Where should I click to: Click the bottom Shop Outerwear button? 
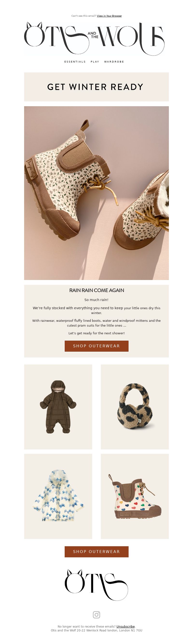pos(96,552)
